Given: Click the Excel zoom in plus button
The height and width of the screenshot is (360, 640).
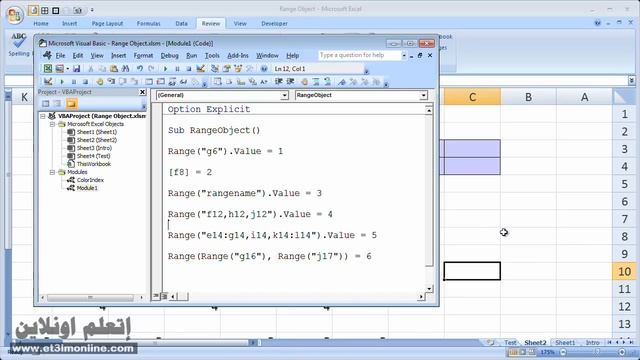Looking at the screenshot, I should tap(622, 352).
